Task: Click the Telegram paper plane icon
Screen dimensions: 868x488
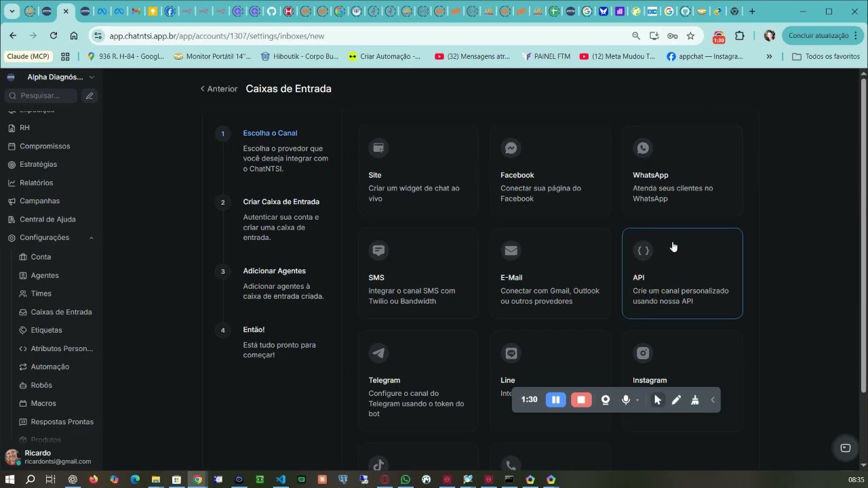Action: pyautogui.click(x=378, y=353)
